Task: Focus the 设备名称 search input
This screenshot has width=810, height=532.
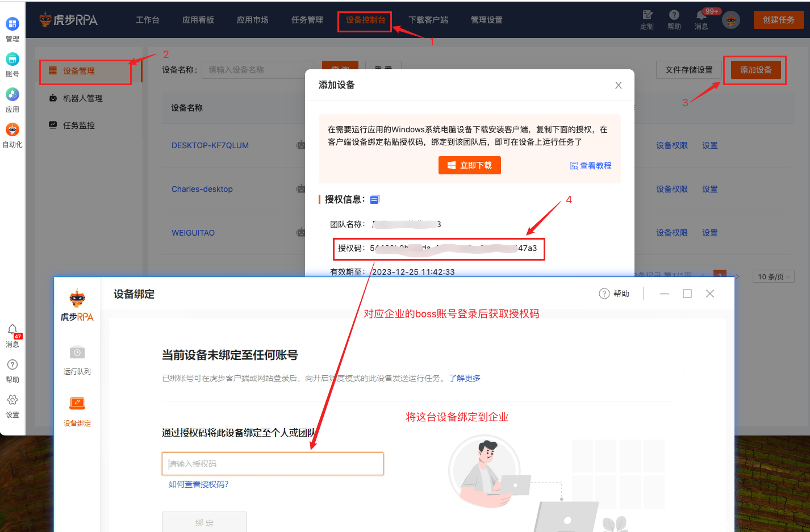Action: tap(258, 70)
